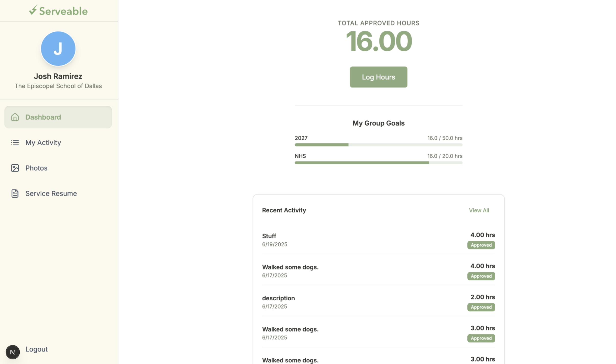Click the 16.0 / 20.0 hrs value

click(445, 156)
